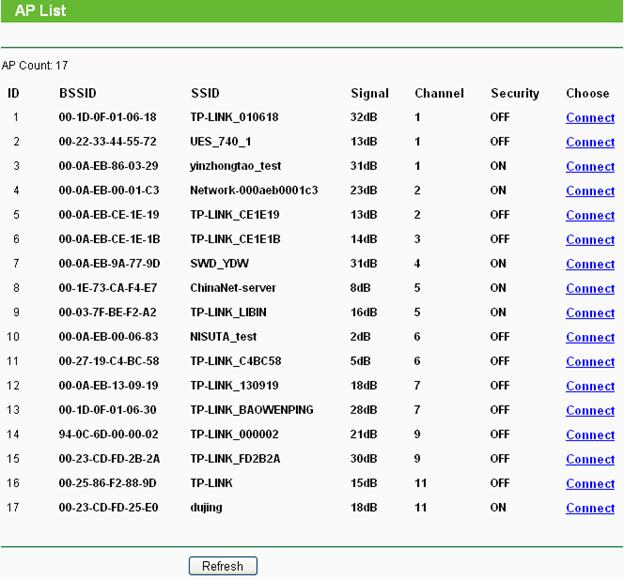Image resolution: width=624 pixels, height=579 pixels.
Task: Click the 2dB signal value
Action: tap(360, 337)
